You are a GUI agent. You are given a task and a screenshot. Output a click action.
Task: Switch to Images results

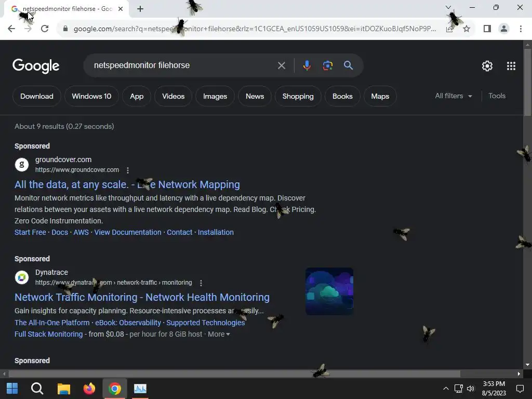tap(215, 96)
